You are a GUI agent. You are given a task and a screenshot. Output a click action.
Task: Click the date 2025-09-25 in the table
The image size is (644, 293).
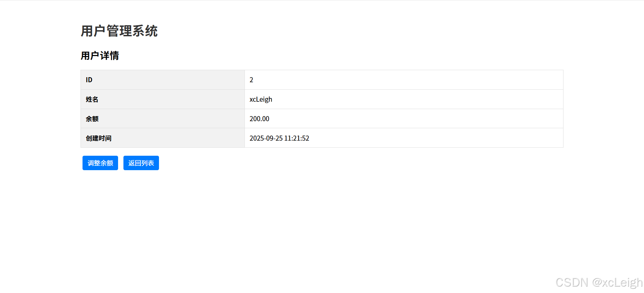click(x=266, y=138)
